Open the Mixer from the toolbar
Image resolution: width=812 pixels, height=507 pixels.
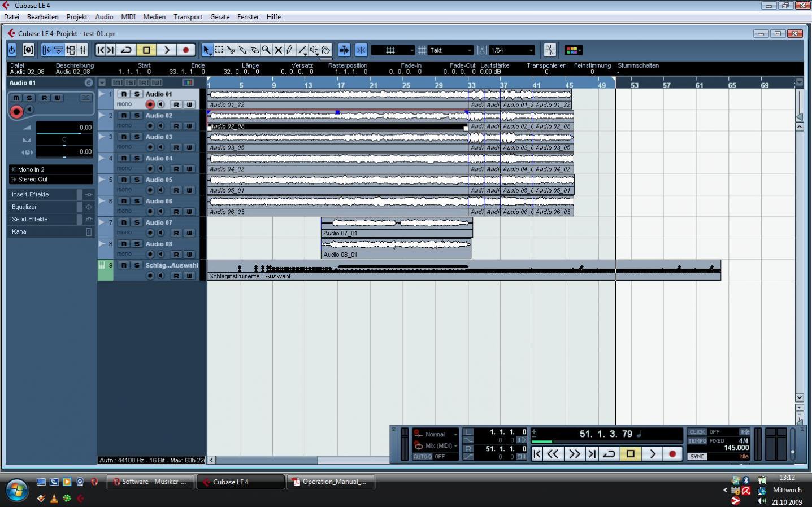click(82, 50)
